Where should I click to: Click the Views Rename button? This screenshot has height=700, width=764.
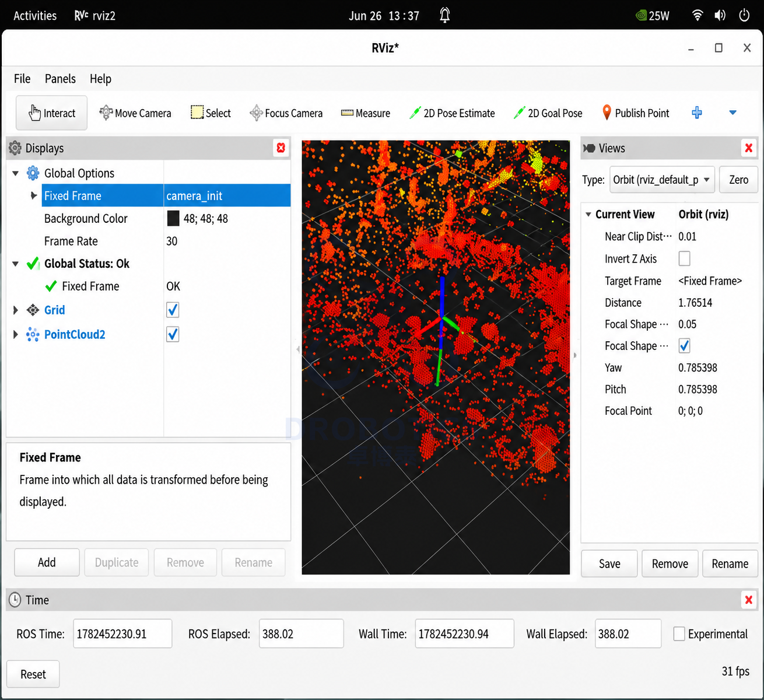click(x=730, y=563)
